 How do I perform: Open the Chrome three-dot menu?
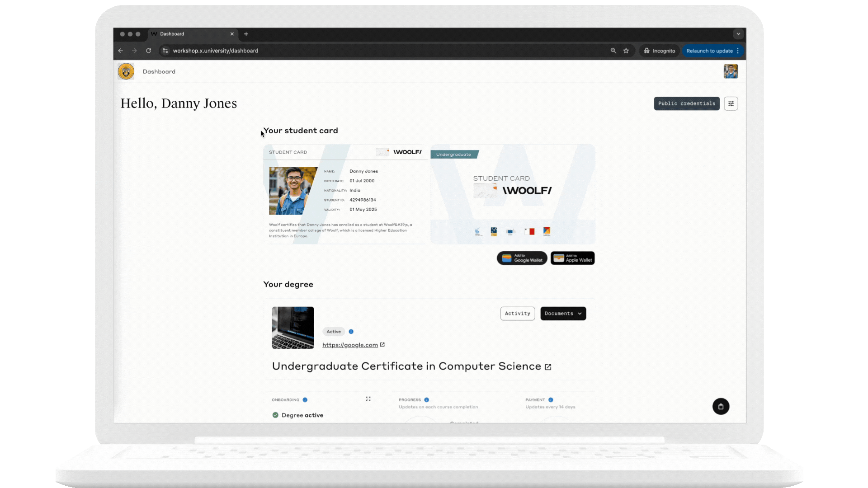[x=739, y=51]
